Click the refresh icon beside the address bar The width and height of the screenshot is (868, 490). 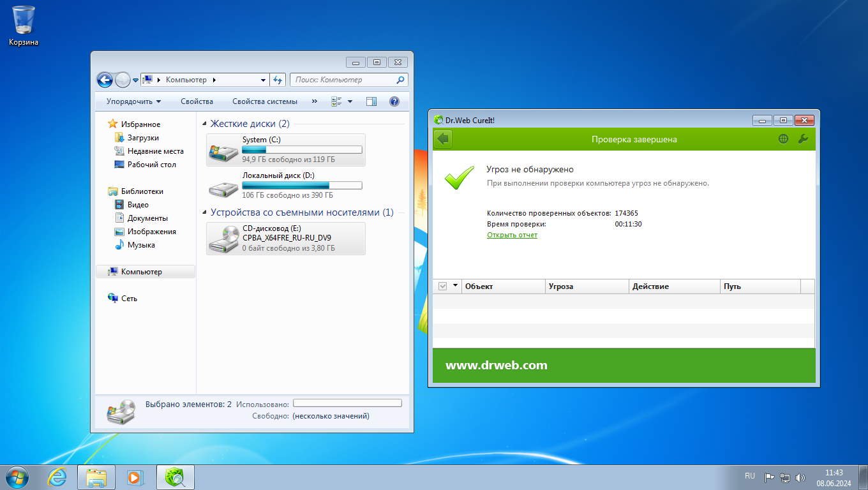pyautogui.click(x=278, y=80)
